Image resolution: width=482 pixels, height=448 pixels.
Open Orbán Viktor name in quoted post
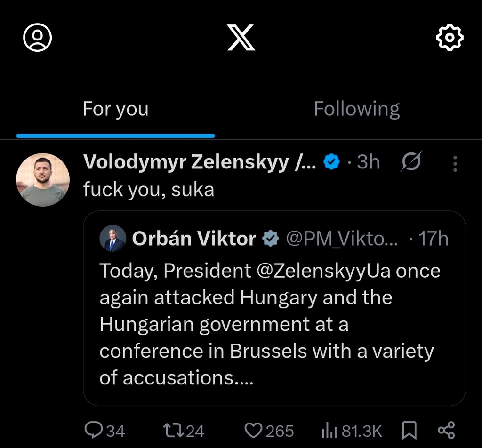tap(194, 239)
